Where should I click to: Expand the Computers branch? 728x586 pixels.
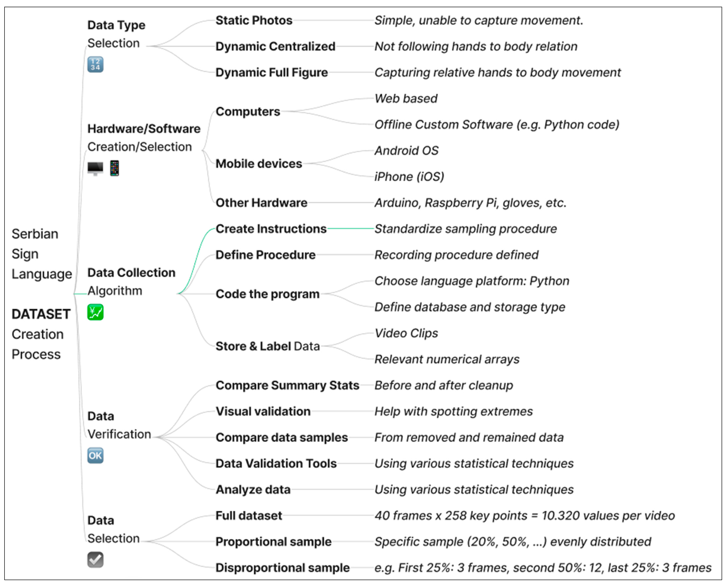248,112
